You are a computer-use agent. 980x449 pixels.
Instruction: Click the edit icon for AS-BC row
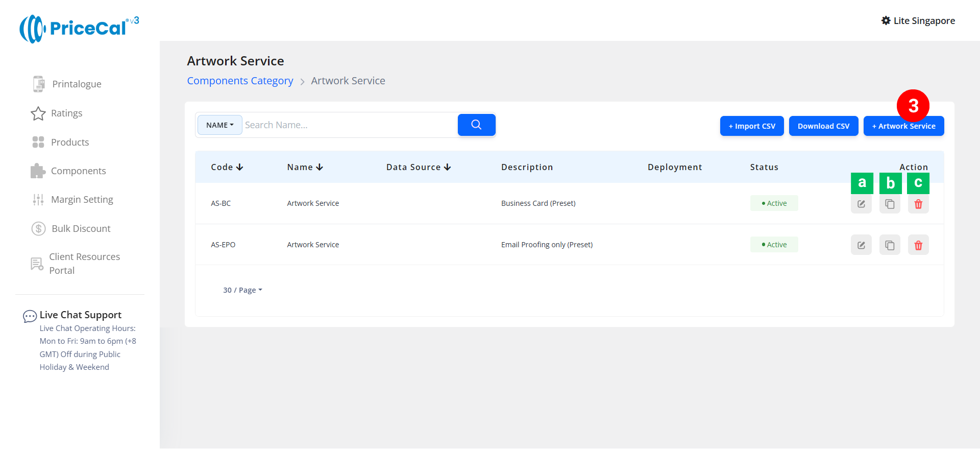(x=861, y=204)
